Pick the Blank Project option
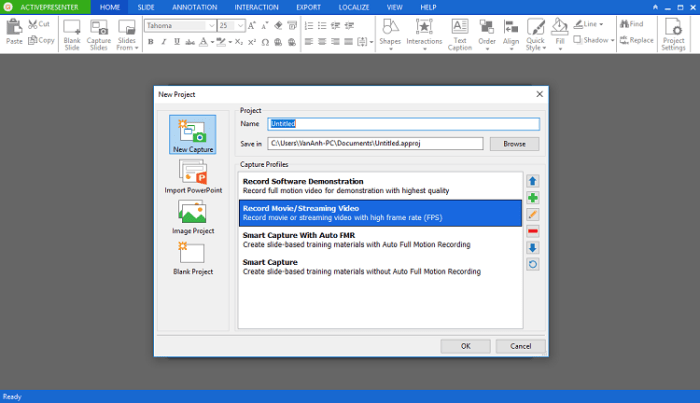 pyautogui.click(x=193, y=258)
